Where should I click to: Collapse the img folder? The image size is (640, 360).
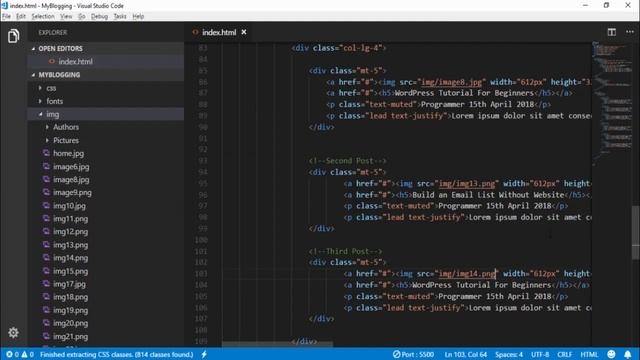[105, 114]
